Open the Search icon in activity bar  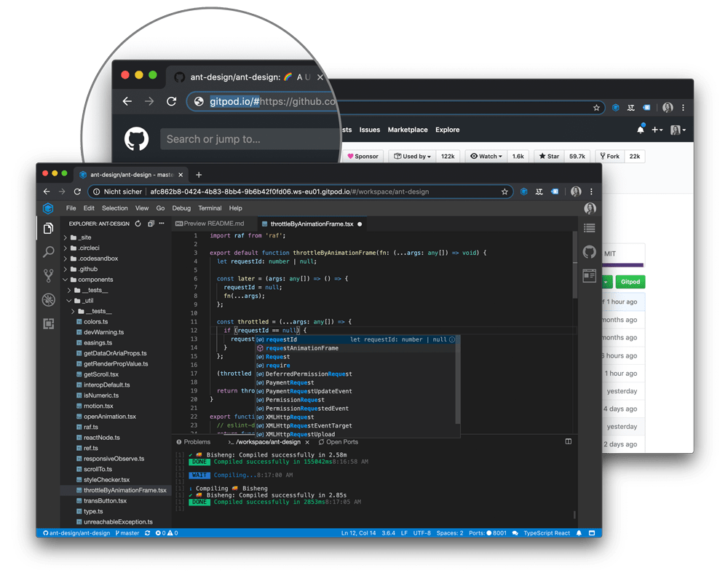pyautogui.click(x=48, y=252)
